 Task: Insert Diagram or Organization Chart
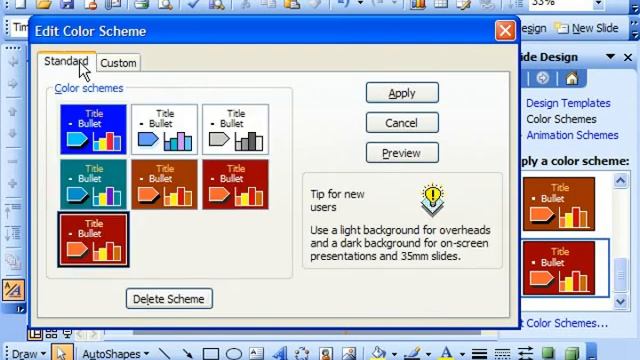pos(302,353)
